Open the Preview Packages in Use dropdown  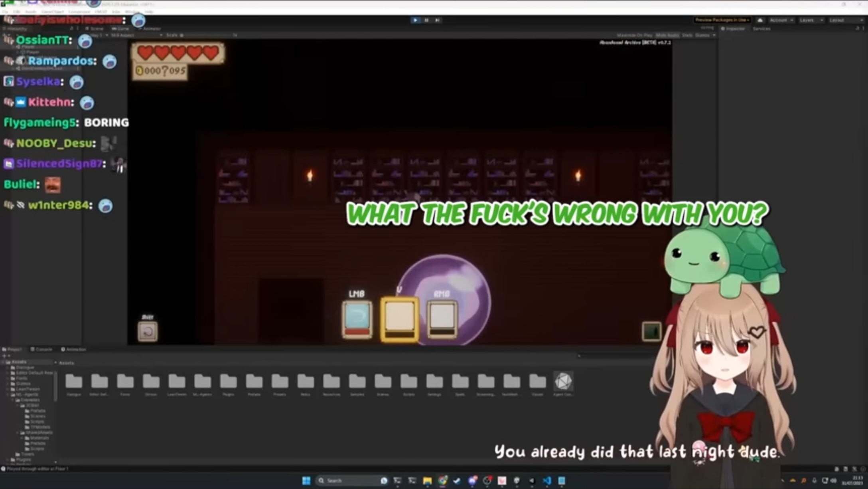tap(722, 20)
